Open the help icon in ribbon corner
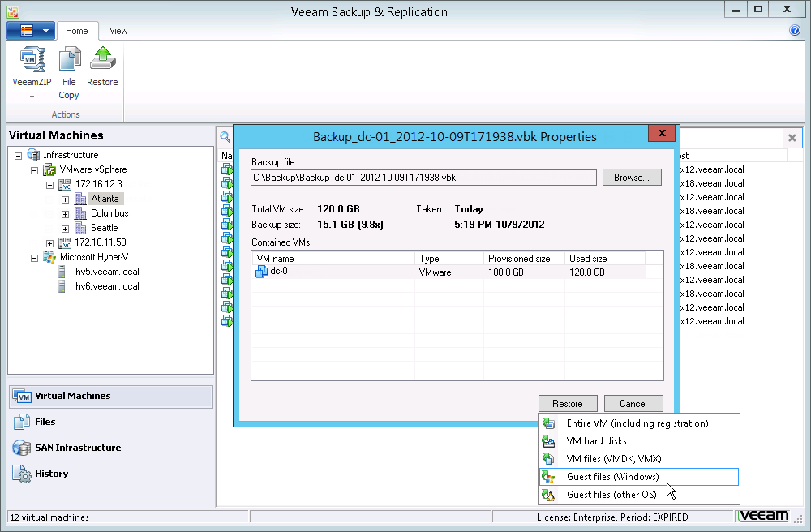Image resolution: width=811 pixels, height=532 pixels. [795, 31]
